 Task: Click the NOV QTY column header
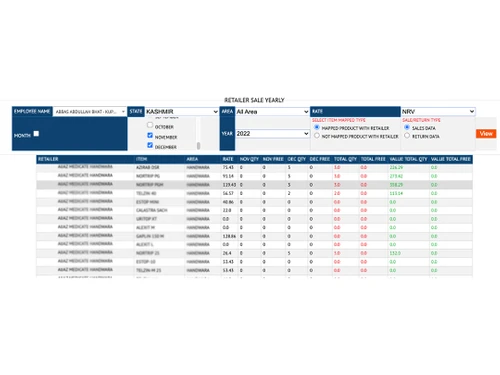tap(249, 159)
